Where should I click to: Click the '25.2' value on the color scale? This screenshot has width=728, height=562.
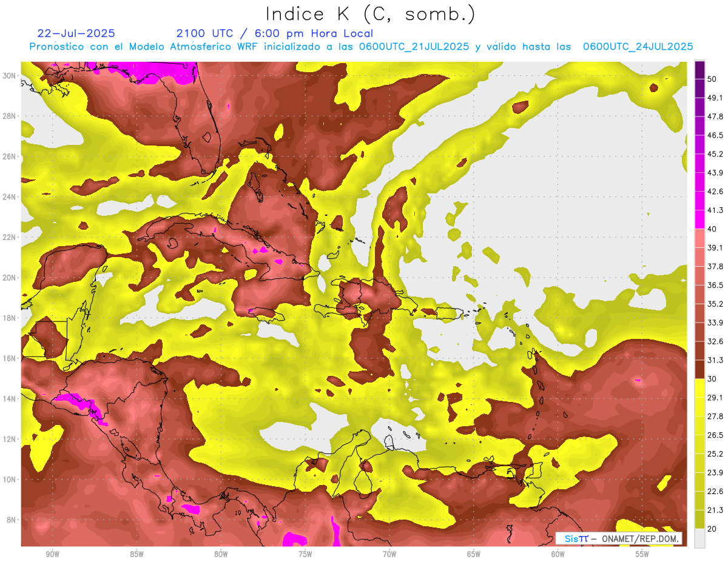click(715, 454)
